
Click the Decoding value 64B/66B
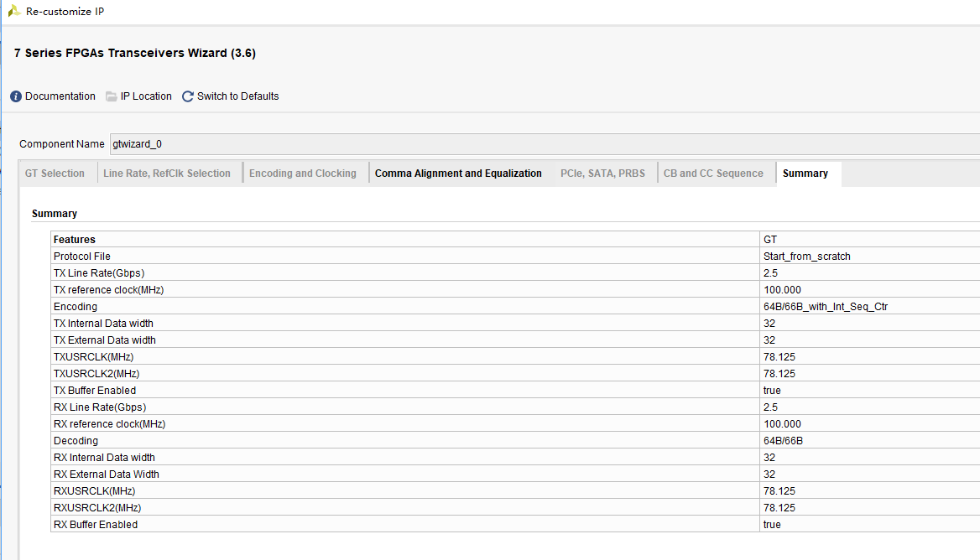(x=783, y=442)
